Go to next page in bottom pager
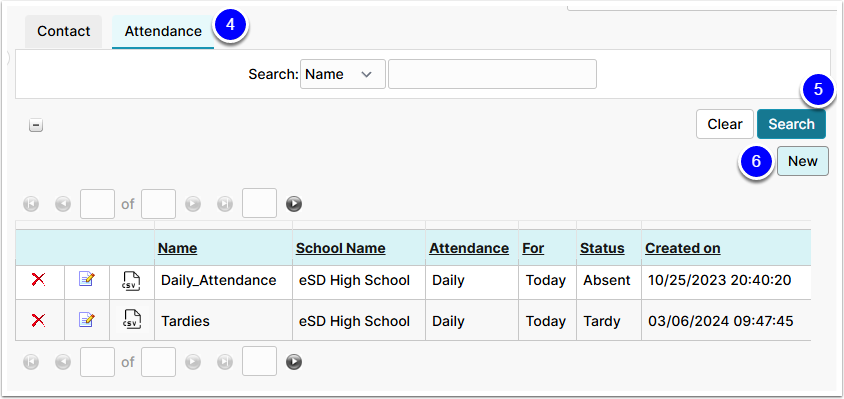 pos(193,362)
